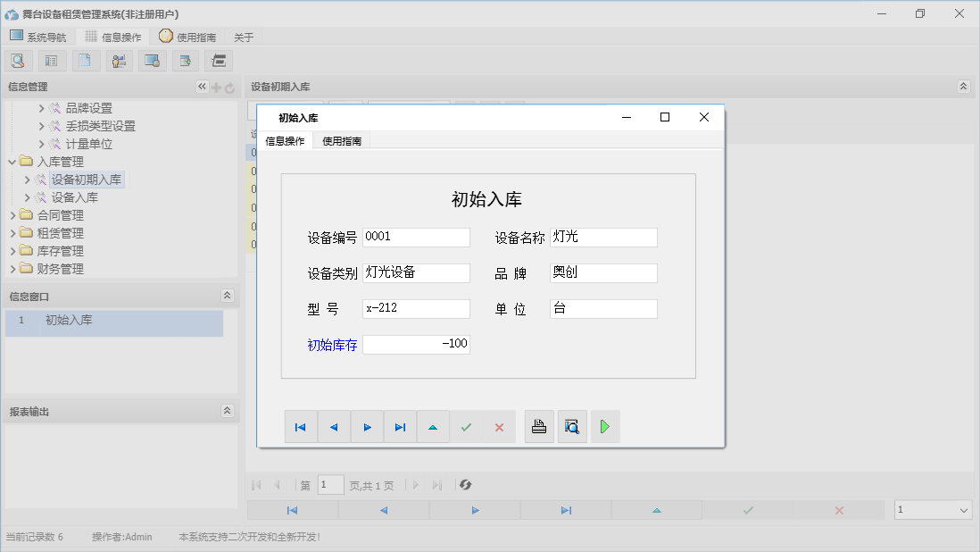This screenshot has height=552, width=980.
Task: Collapse the 信息管理 sidebar panel
Action: [x=201, y=87]
